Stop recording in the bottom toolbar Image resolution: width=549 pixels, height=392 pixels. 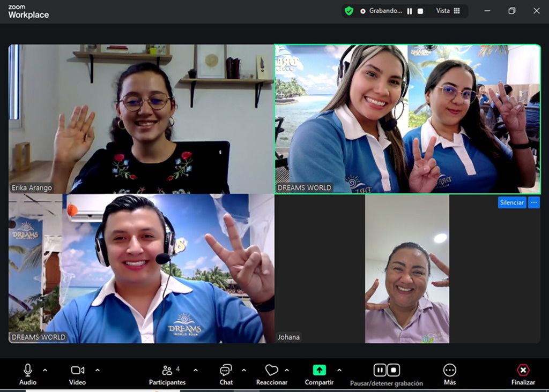(394, 370)
